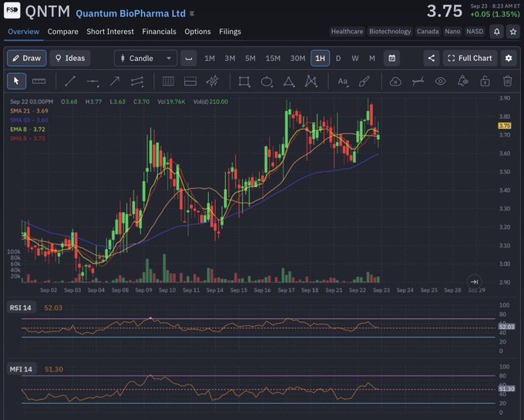
Task: Pick the pitchfork drawing tool
Action: 213,81
